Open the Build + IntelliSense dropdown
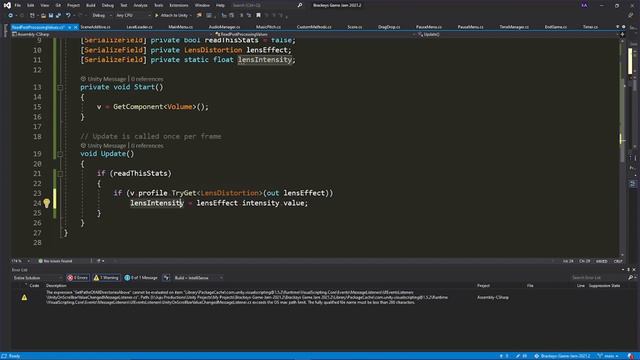Screen dimensions: 640x360 [x=198, y=278]
